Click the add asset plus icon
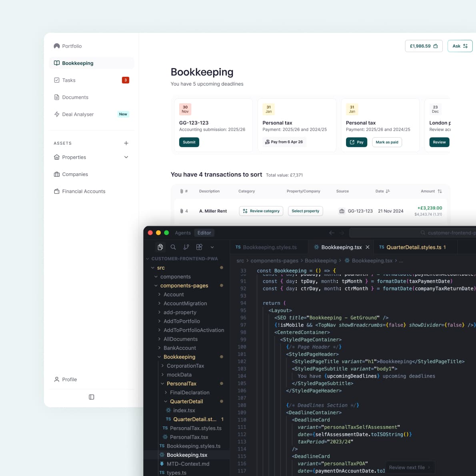Image resolution: width=476 pixels, height=476 pixels. click(126, 143)
